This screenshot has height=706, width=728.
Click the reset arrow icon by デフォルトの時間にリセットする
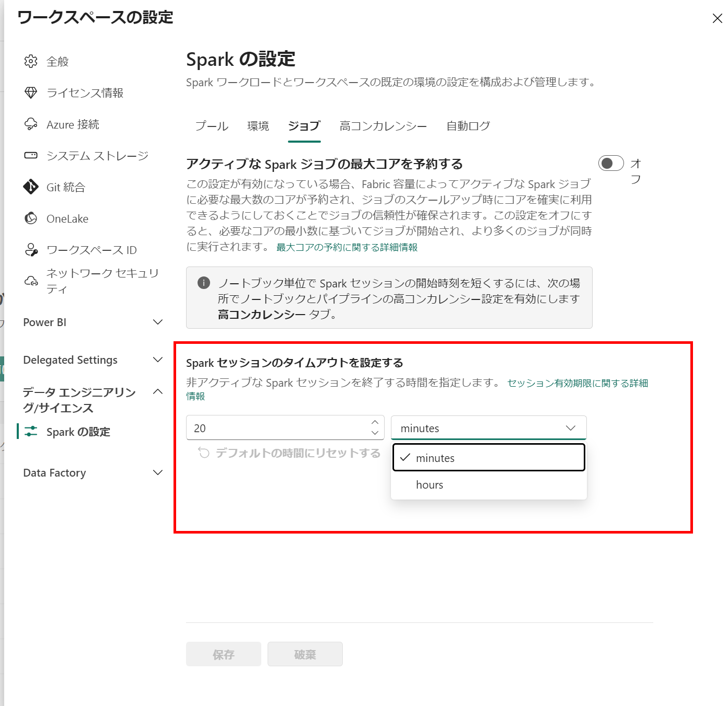[204, 453]
